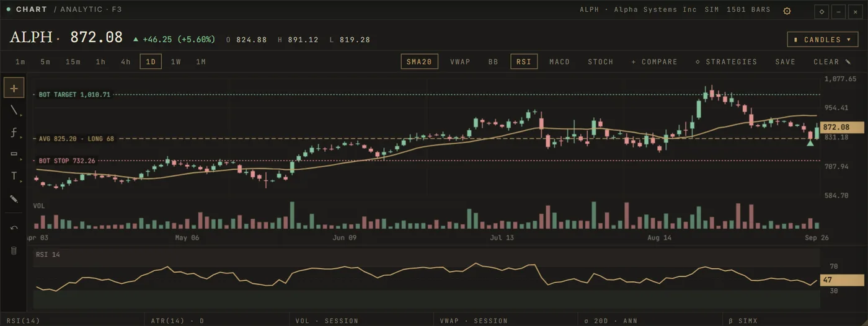
Task: Click the diamond pop-out window icon
Action: (x=822, y=11)
